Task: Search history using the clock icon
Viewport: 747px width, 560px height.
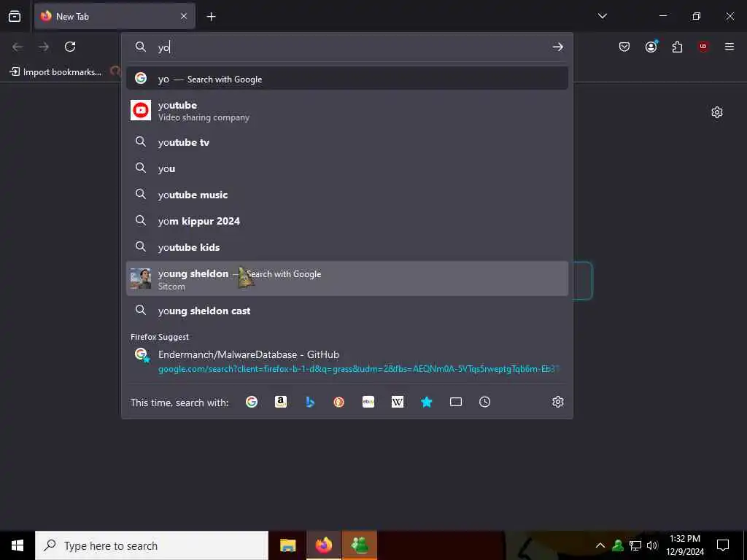Action: (484, 402)
